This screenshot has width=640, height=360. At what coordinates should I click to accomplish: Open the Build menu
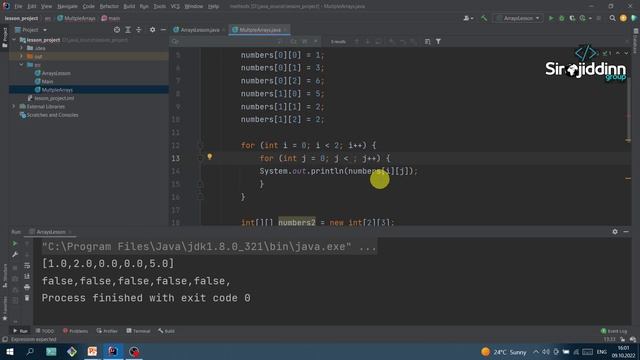(129, 6)
